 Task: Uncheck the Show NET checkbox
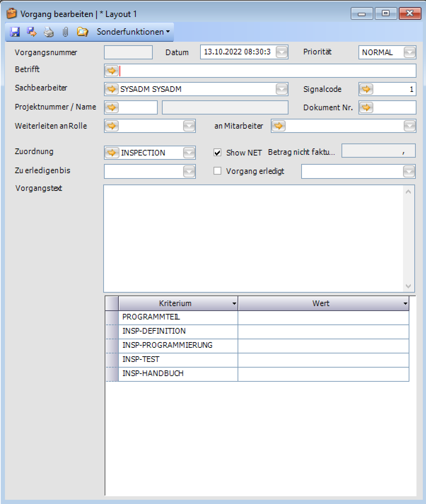[218, 153]
